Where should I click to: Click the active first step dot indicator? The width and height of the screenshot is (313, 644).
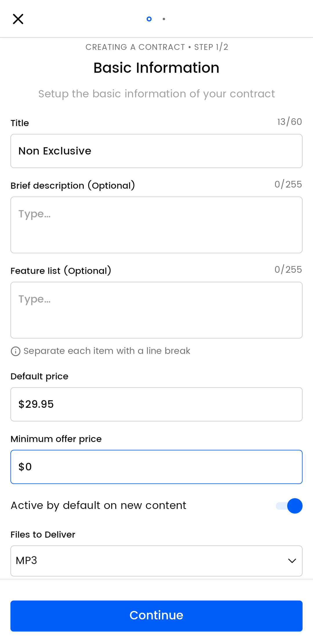[149, 19]
